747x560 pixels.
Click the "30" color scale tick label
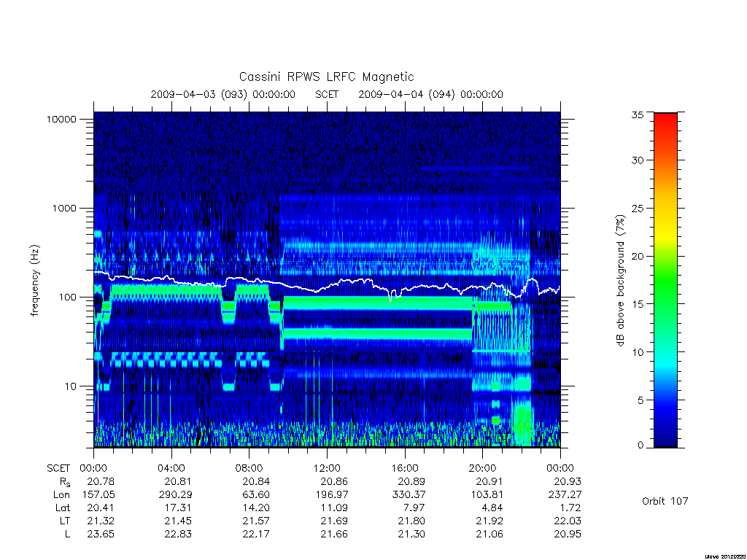[638, 160]
